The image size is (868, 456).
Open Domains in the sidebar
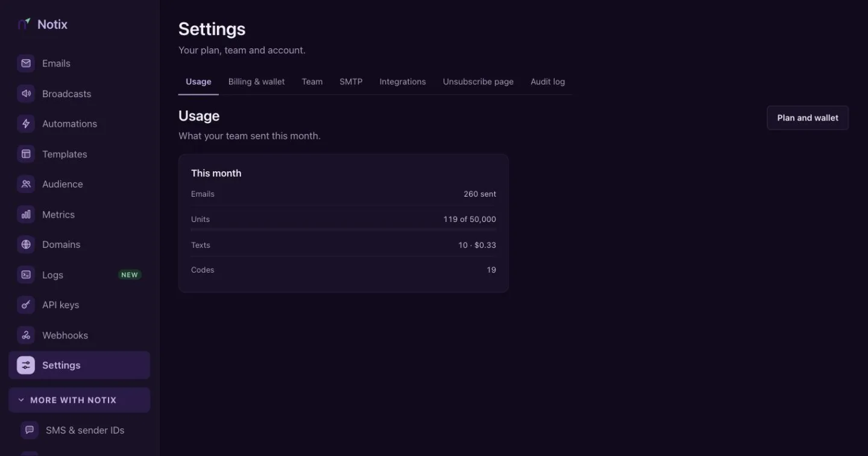point(79,244)
